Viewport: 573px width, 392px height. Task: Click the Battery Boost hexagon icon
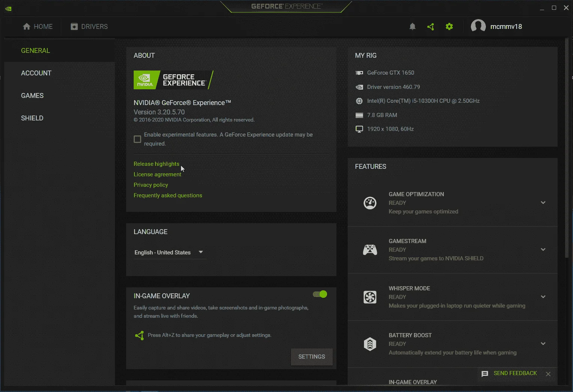point(370,344)
